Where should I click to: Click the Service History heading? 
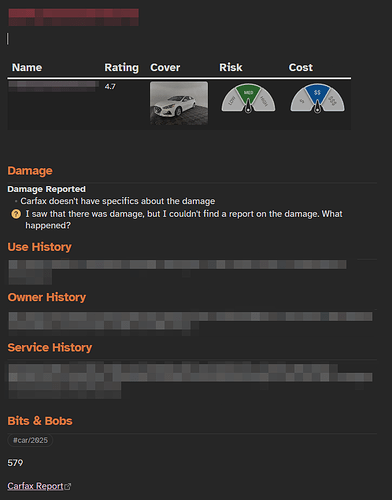(50, 347)
